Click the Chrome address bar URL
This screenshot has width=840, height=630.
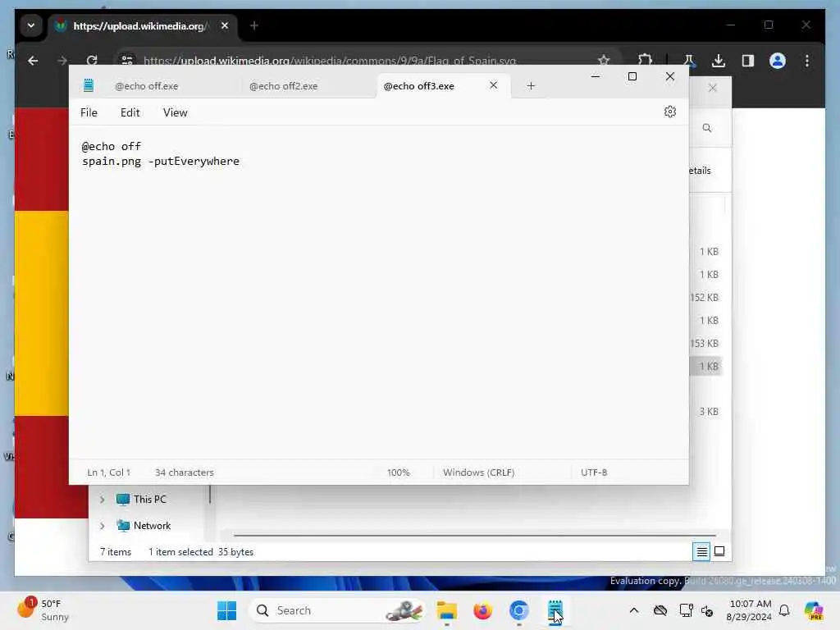[330, 61]
